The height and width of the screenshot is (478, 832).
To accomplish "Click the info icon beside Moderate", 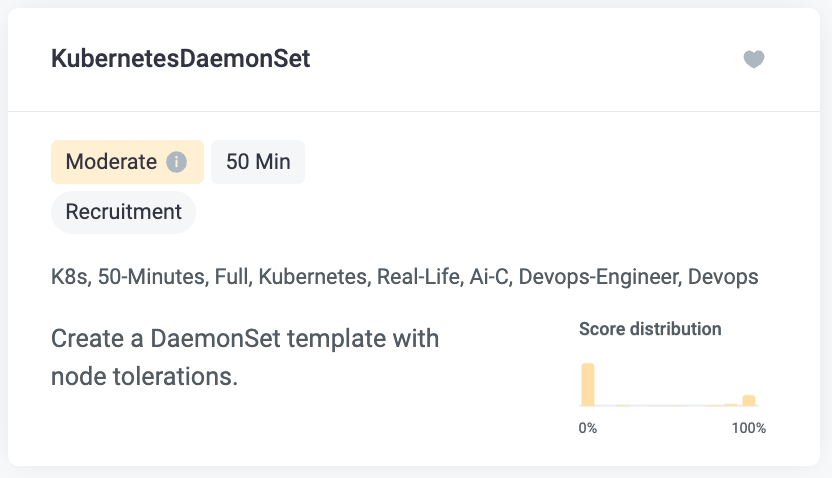I will [x=176, y=162].
